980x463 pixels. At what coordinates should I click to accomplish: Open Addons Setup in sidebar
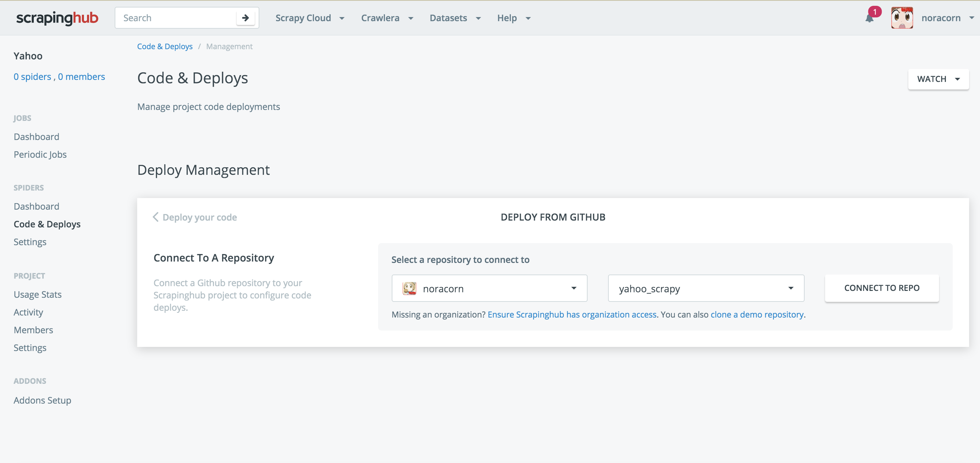(x=43, y=400)
